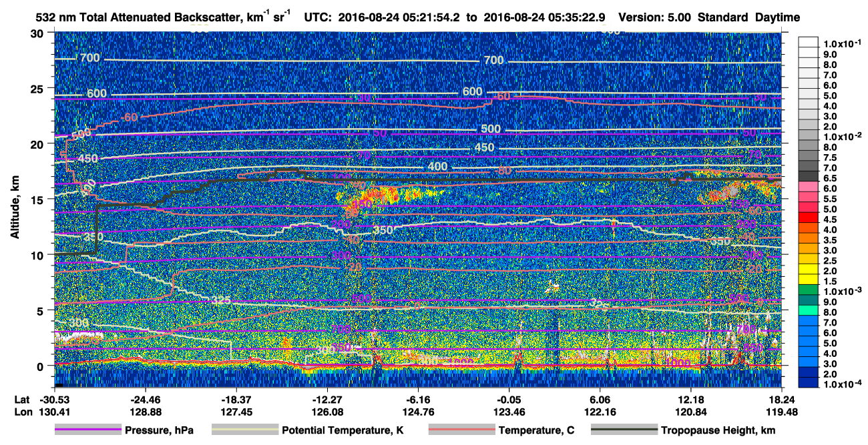Image resolution: width=868 pixels, height=445 pixels.
Task: Click the colorbar label '5.5'
Action: tap(830, 198)
